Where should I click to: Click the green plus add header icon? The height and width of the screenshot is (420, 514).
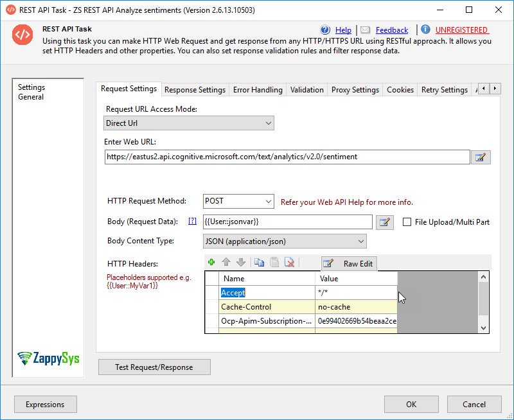pos(211,263)
